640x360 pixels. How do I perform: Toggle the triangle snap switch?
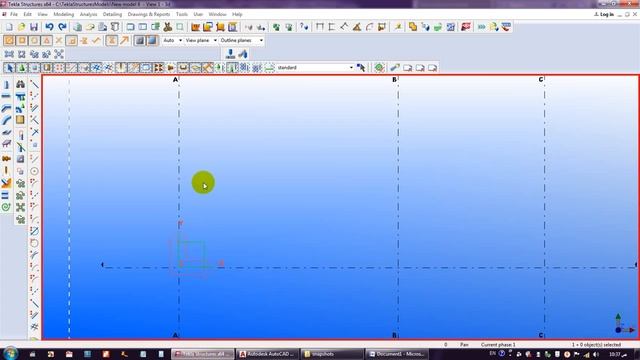tap(47, 40)
